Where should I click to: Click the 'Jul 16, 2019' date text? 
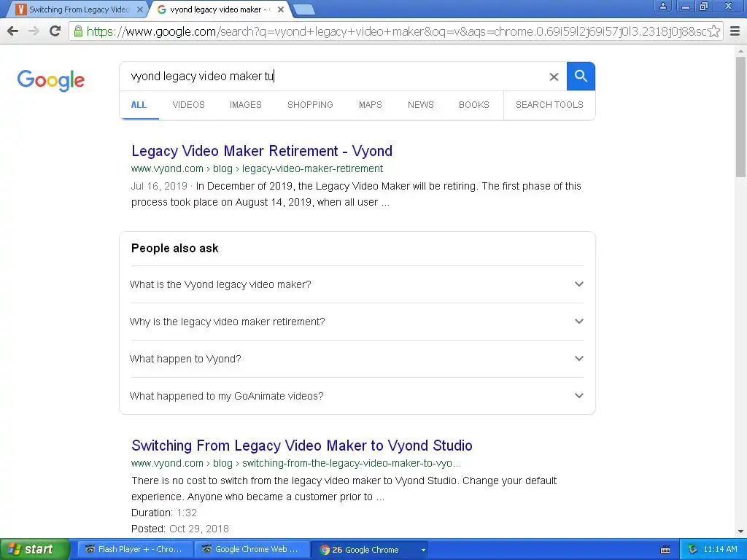(159, 186)
